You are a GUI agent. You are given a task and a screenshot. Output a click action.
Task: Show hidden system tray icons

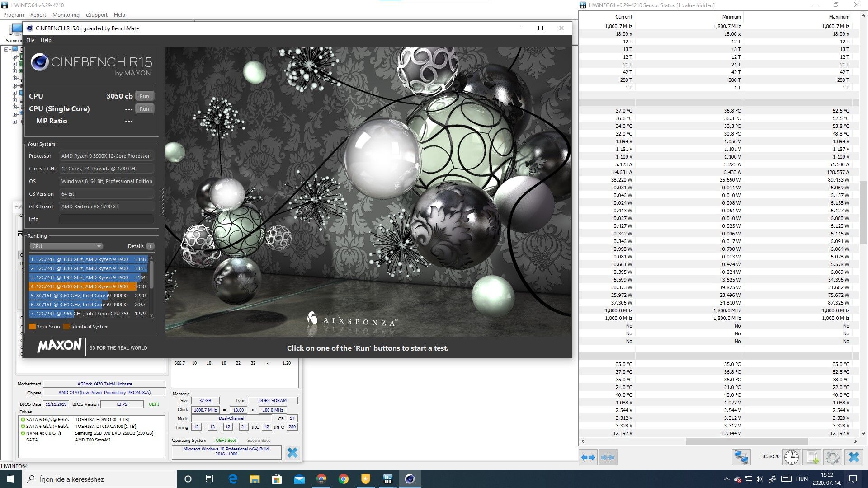pyautogui.click(x=726, y=479)
